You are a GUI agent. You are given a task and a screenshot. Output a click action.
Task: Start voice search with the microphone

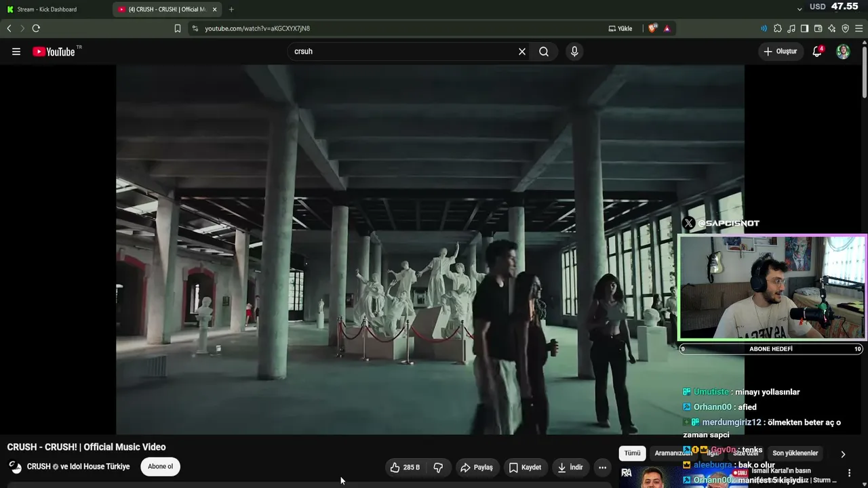click(574, 52)
